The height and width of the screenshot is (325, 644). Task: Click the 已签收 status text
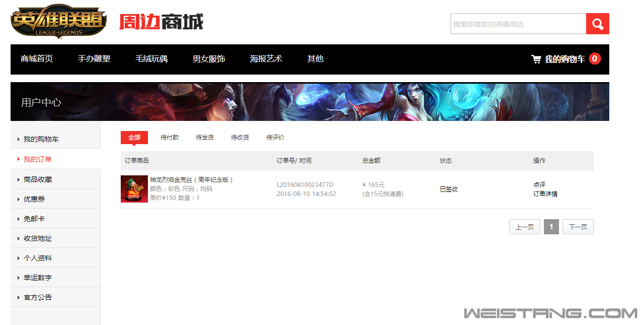[x=449, y=189]
